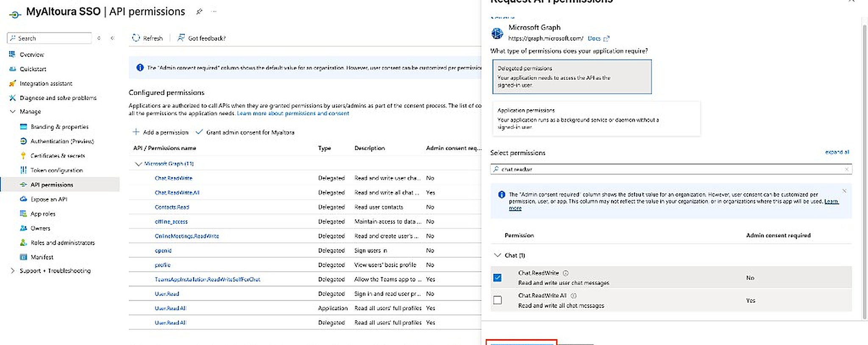
Task: Open Manifest in the sidebar
Action: click(42, 257)
